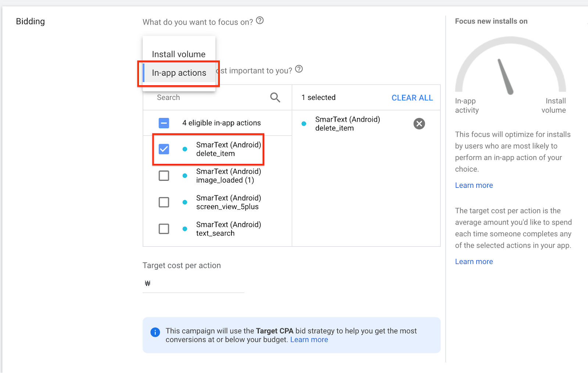
Task: Click help icon next to 'important to you?'
Action: 299,69
